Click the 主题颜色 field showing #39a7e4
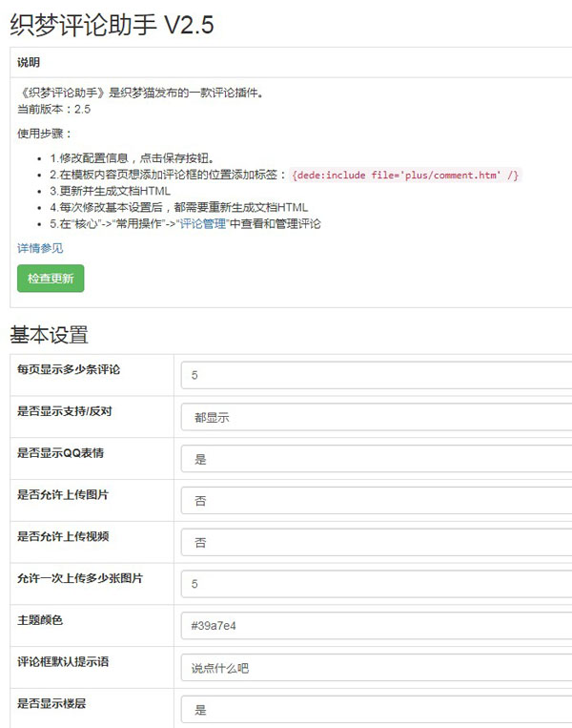572x728 pixels. click(x=377, y=626)
